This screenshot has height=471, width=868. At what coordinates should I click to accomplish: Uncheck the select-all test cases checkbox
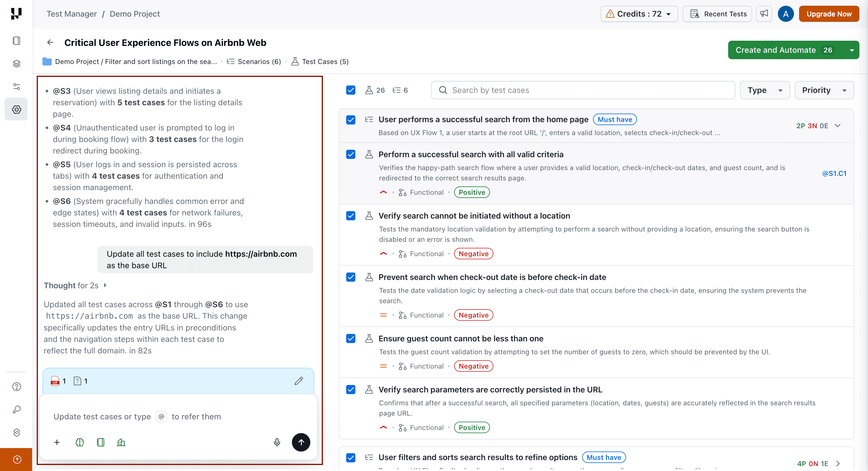pyautogui.click(x=350, y=90)
